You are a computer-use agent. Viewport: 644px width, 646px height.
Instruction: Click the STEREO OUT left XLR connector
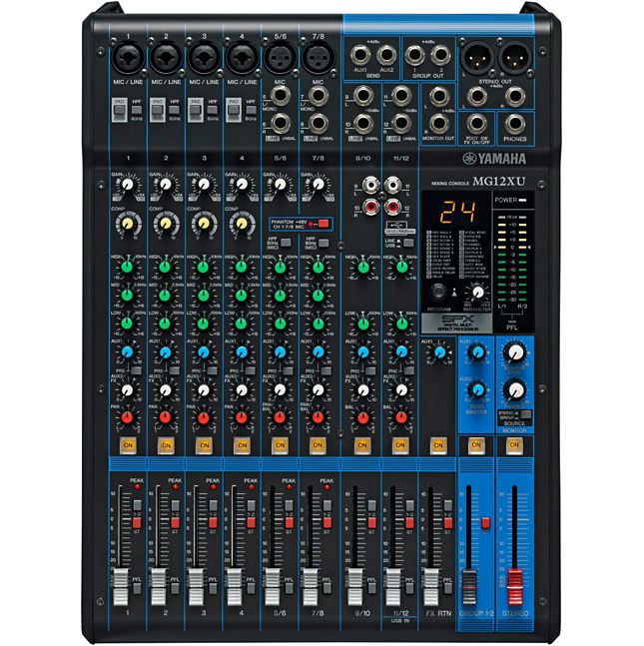pyautogui.click(x=476, y=57)
